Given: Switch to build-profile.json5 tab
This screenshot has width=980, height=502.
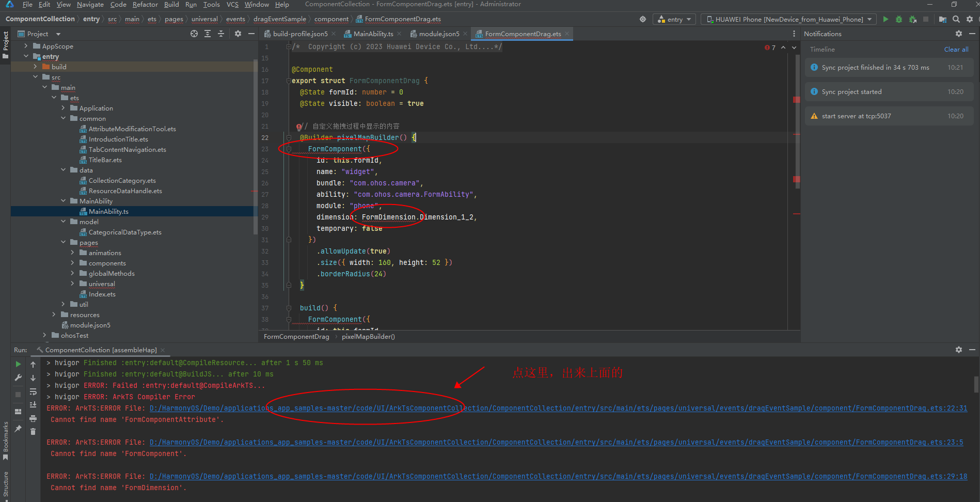Looking at the screenshot, I should (x=300, y=34).
